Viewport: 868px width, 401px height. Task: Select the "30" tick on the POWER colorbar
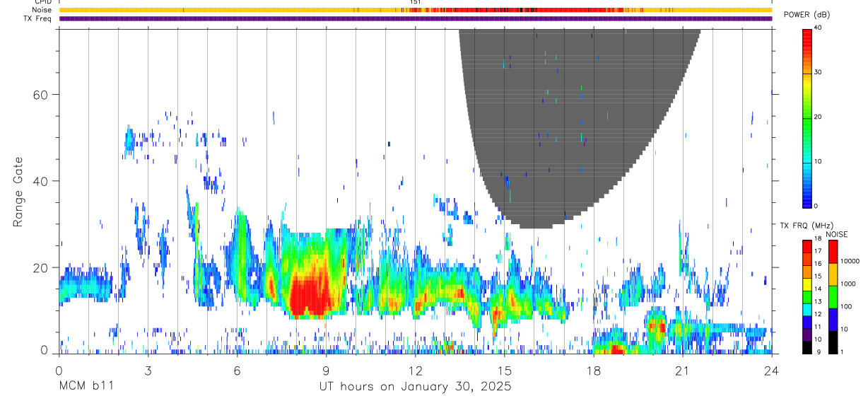pos(819,72)
